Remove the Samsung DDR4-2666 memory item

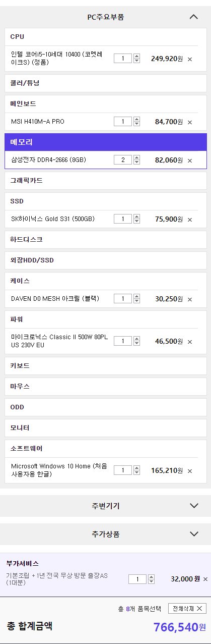coord(190,160)
